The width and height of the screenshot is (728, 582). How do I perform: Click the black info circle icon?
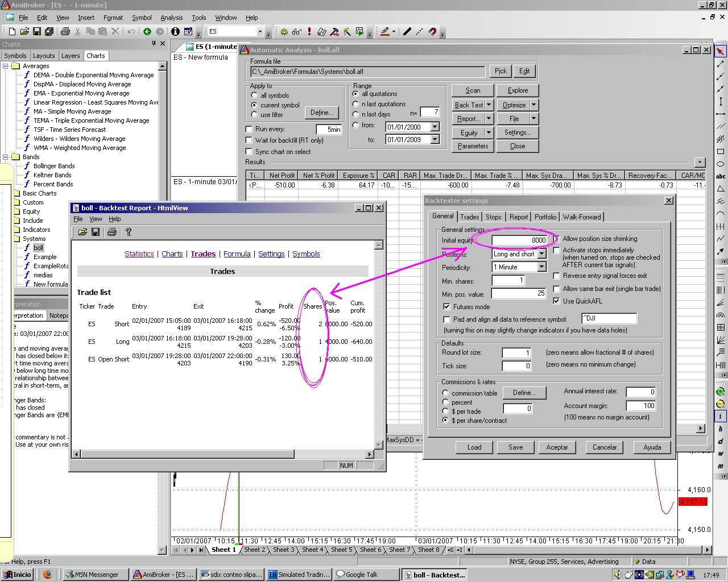[175, 32]
